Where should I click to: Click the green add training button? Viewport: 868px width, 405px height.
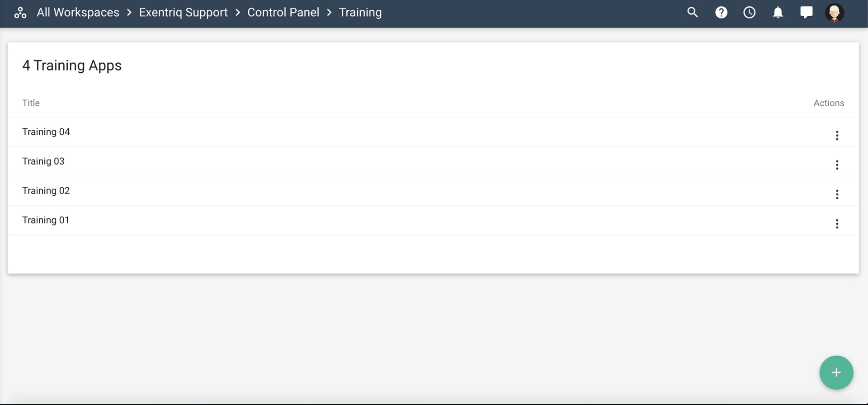[x=836, y=372]
